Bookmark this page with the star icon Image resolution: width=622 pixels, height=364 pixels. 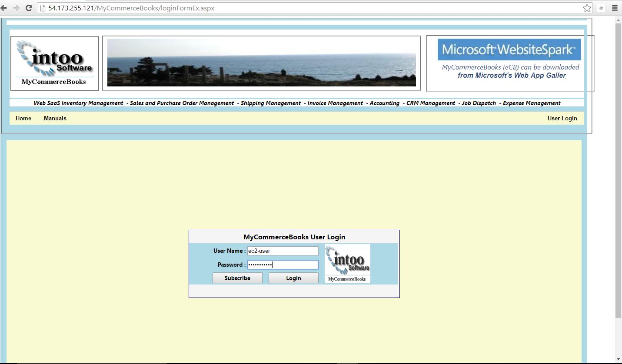click(x=587, y=8)
